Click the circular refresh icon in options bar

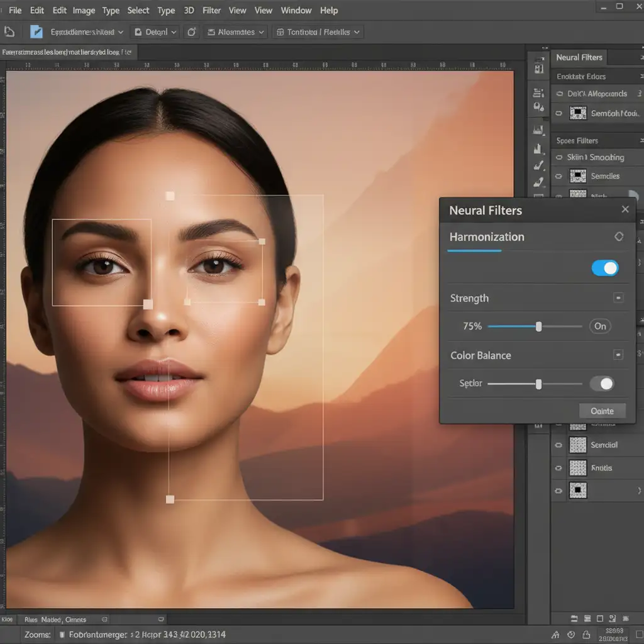point(192,31)
